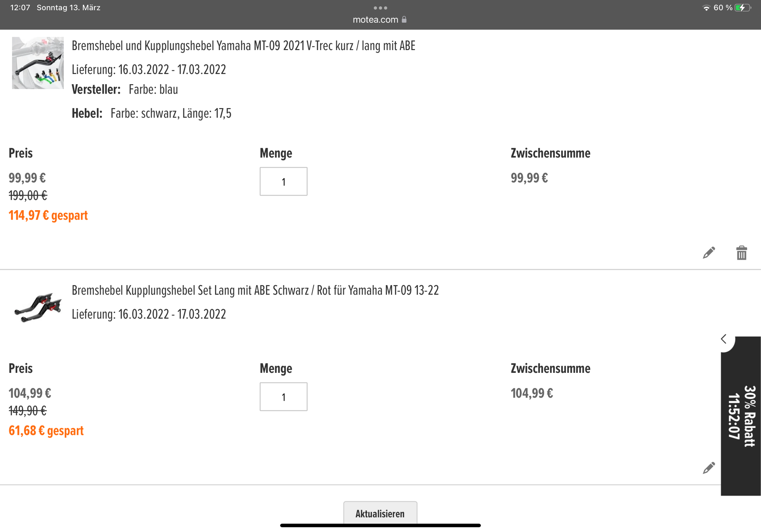Tap the Sonntag 13. März date
This screenshot has height=532, width=761.
pyautogui.click(x=69, y=8)
